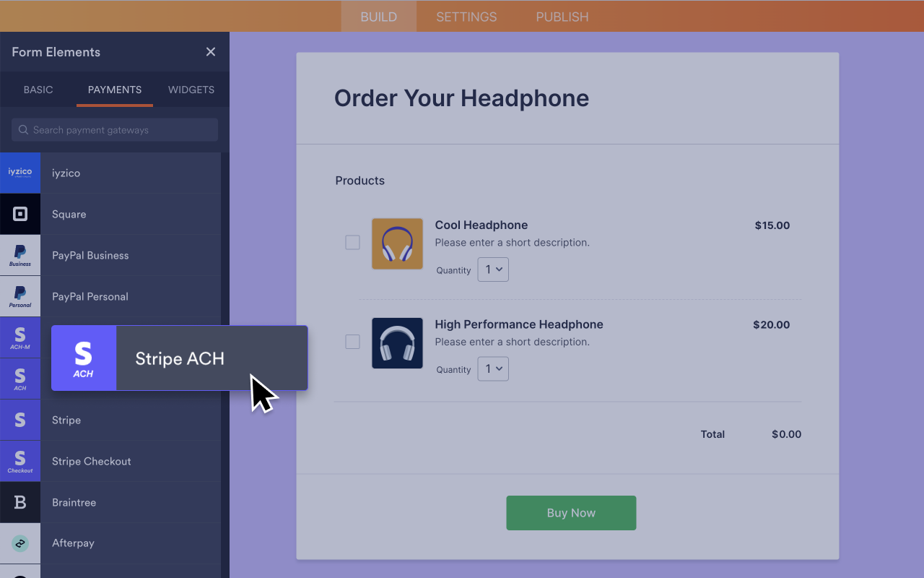This screenshot has height=578, width=924.
Task: Tick the Stripe ACH-M option
Action: pos(20,337)
